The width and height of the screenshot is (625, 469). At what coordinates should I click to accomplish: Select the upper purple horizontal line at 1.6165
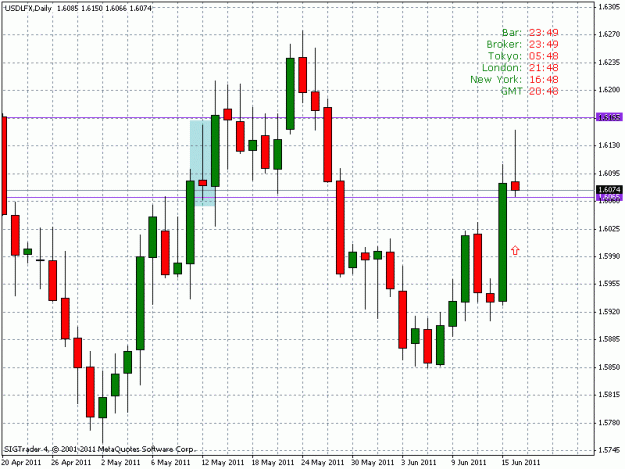pyautogui.click(x=297, y=118)
